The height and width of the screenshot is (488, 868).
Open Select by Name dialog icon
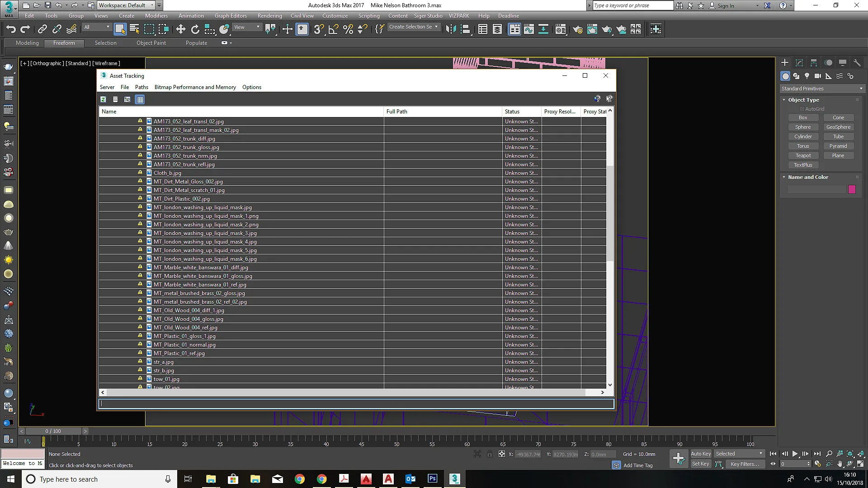(x=134, y=29)
